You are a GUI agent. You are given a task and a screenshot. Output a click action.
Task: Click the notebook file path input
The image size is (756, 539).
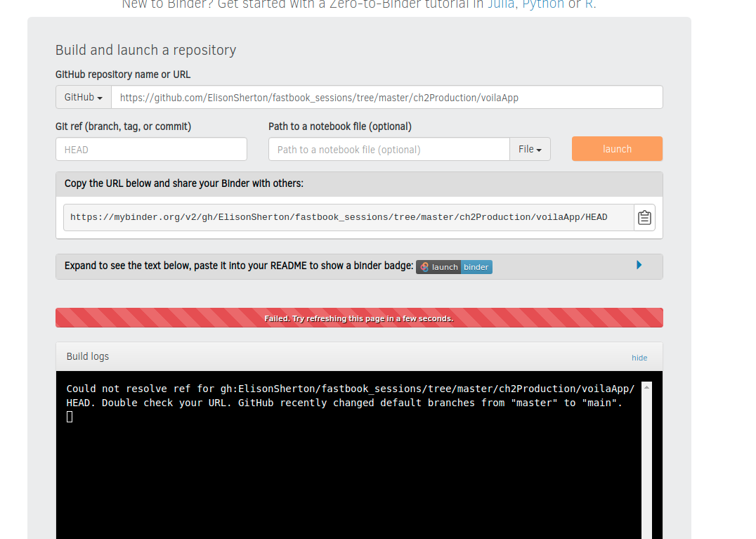(x=389, y=149)
